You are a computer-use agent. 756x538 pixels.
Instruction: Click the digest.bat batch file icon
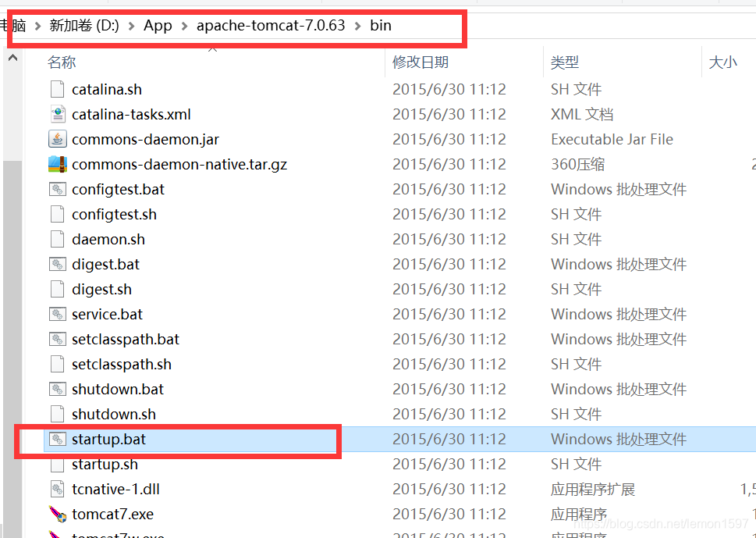[x=58, y=265]
